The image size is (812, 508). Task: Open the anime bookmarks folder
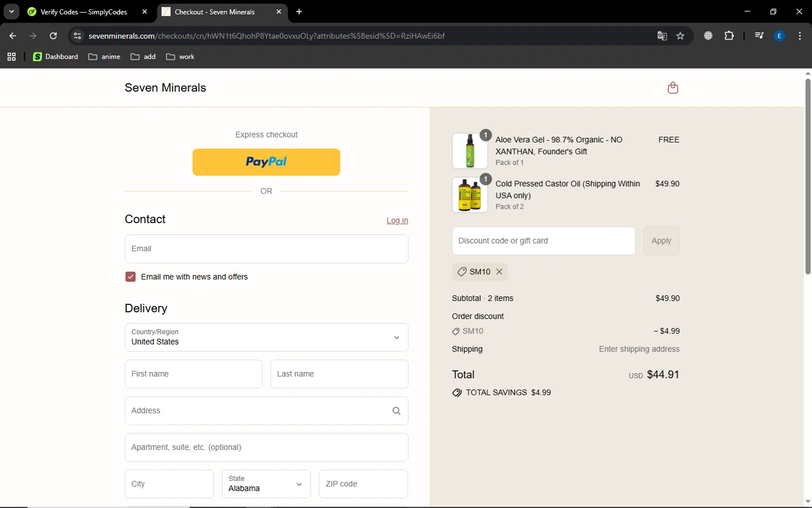click(x=104, y=57)
